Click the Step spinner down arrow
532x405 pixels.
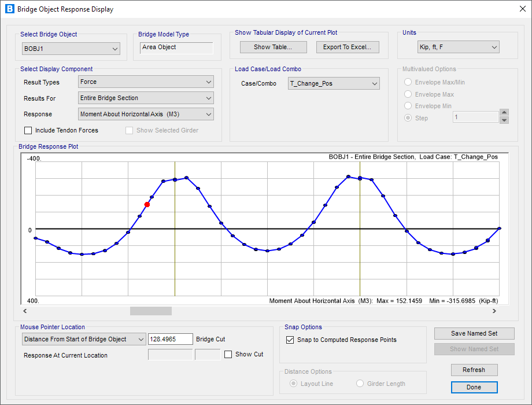[504, 120]
